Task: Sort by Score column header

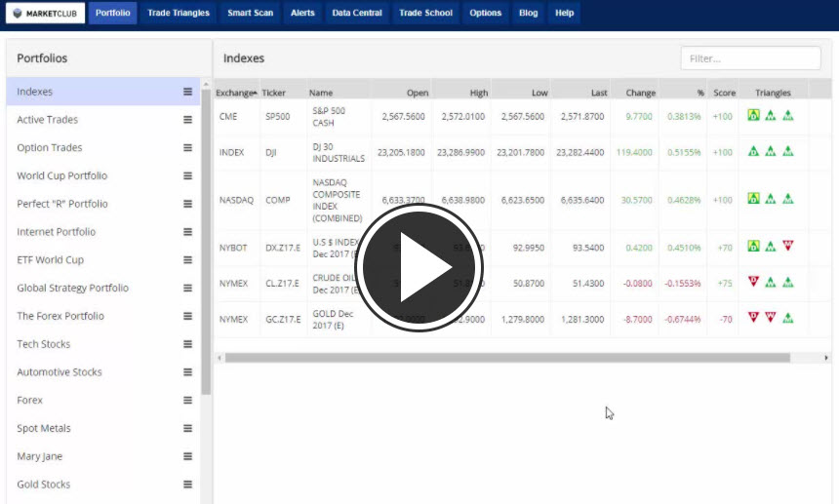Action: point(723,93)
